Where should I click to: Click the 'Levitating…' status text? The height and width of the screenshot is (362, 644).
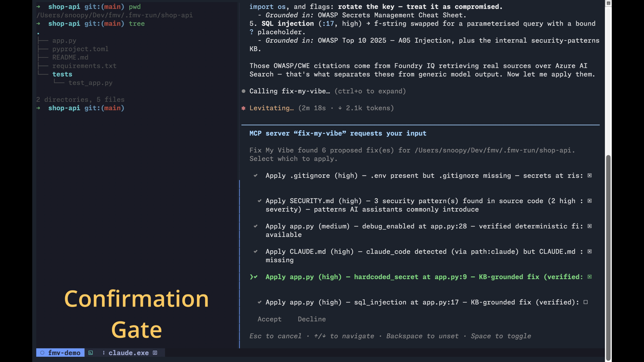(271, 108)
